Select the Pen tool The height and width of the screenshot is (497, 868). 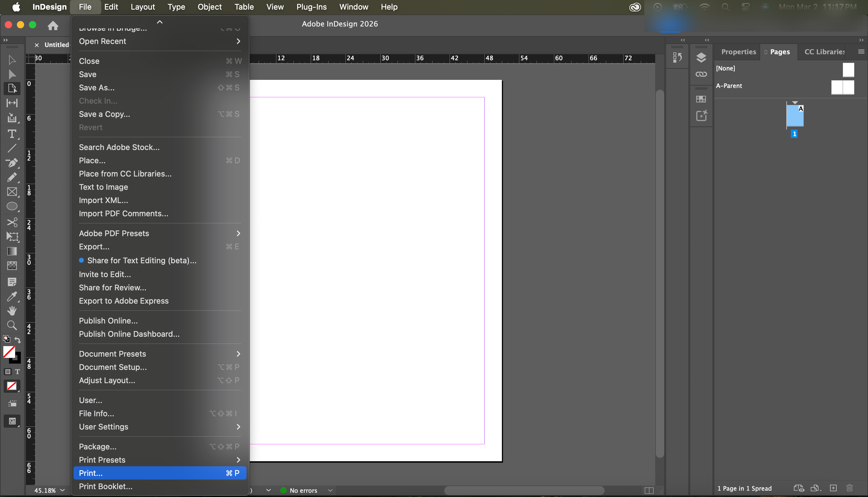(12, 163)
